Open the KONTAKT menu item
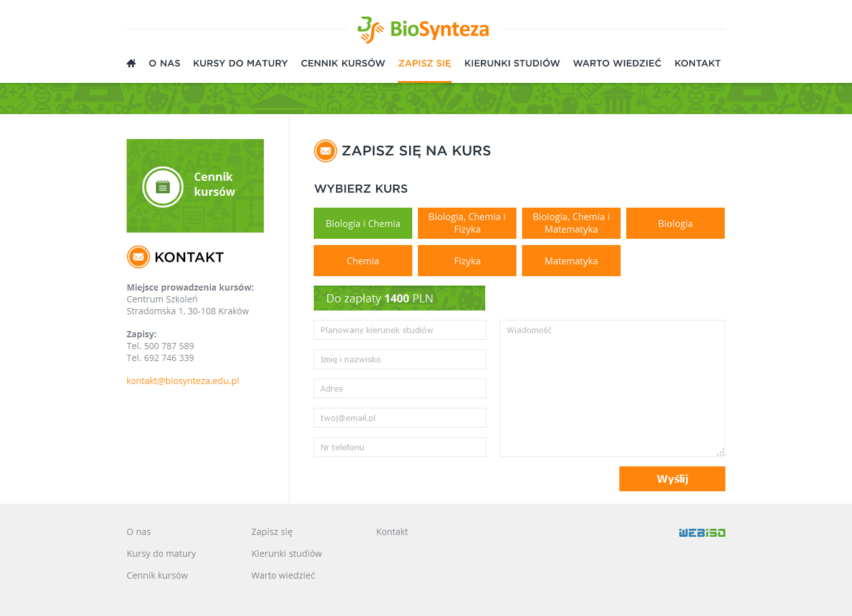The height and width of the screenshot is (616, 852). pyautogui.click(x=697, y=63)
